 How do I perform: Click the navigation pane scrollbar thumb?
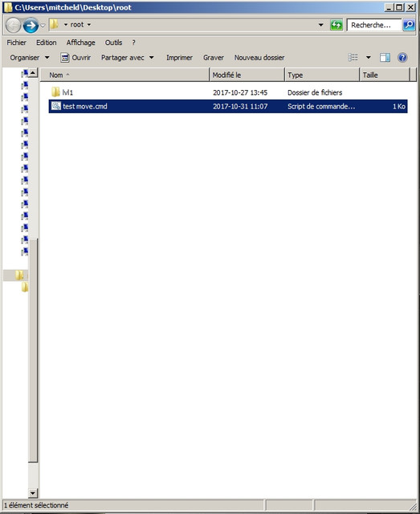pyautogui.click(x=33, y=350)
